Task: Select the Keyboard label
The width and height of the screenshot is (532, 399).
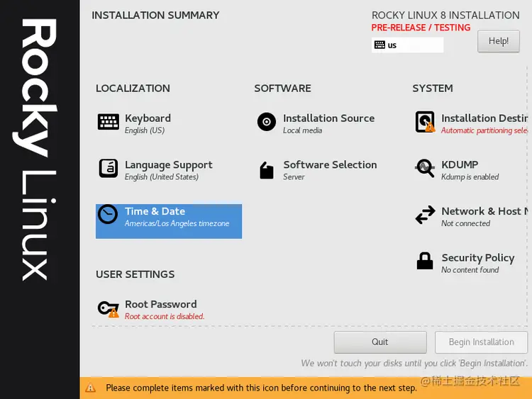Action: 148,118
